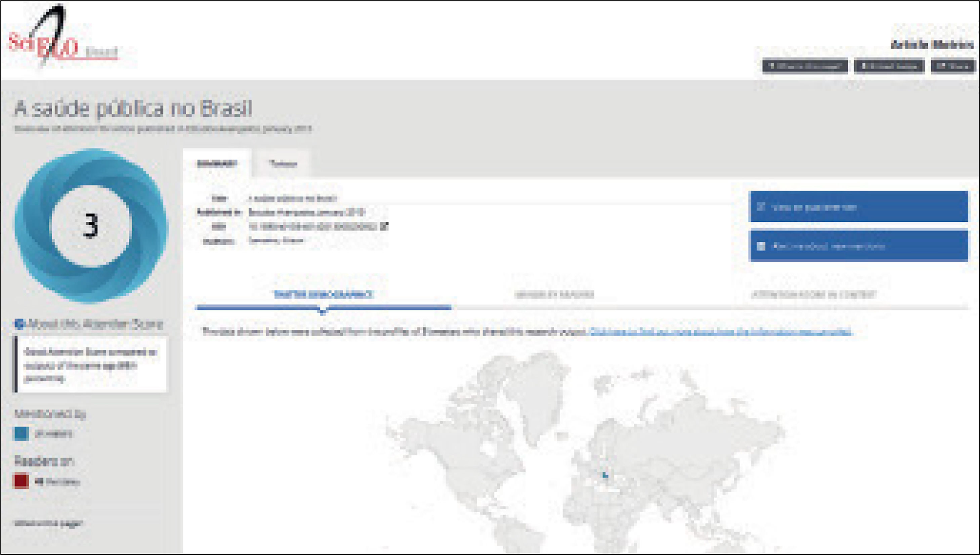Viewport: 980px width, 555px height.
Task: Click the Alert me about new mentions button
Action: coord(858,246)
